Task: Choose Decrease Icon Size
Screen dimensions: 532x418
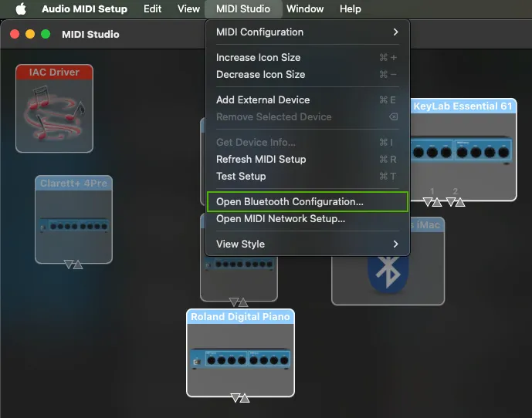Action: point(307,75)
